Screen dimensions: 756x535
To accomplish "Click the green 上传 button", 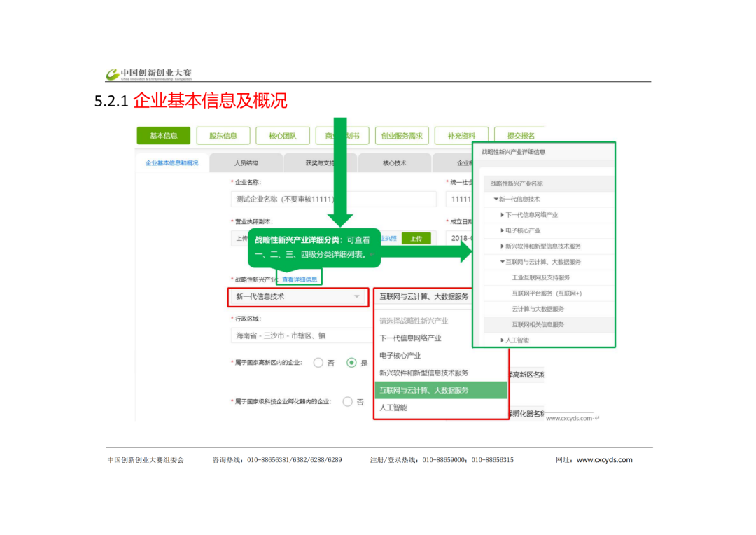I will 416,239.
